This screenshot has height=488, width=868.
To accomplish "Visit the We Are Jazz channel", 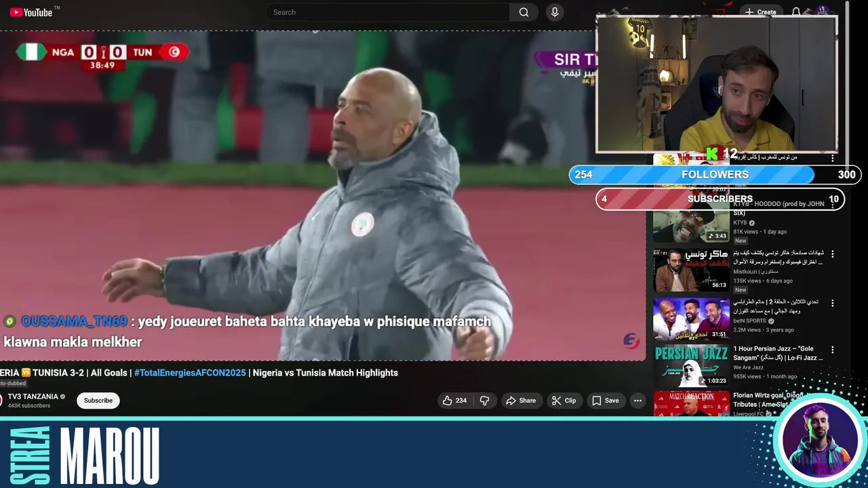I will click(749, 368).
